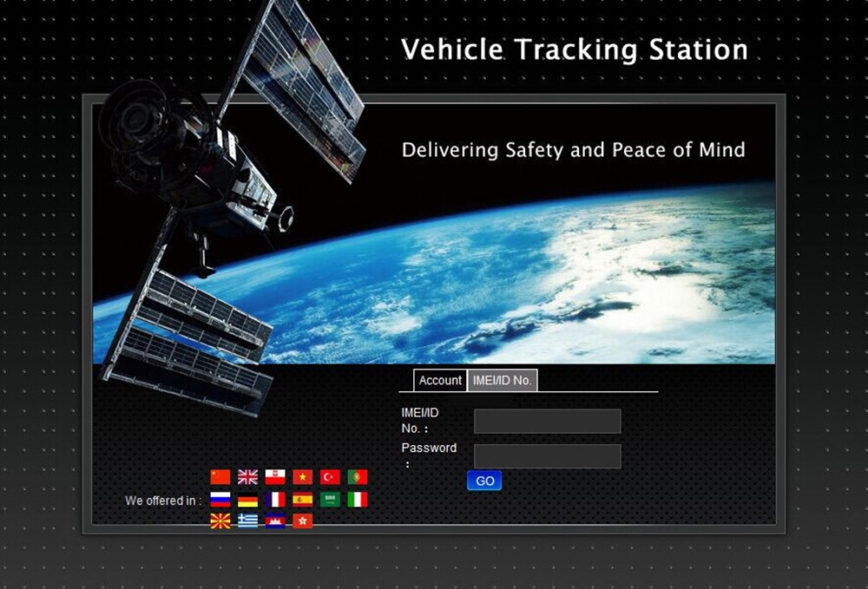Switch language using the UK flag

(248, 477)
